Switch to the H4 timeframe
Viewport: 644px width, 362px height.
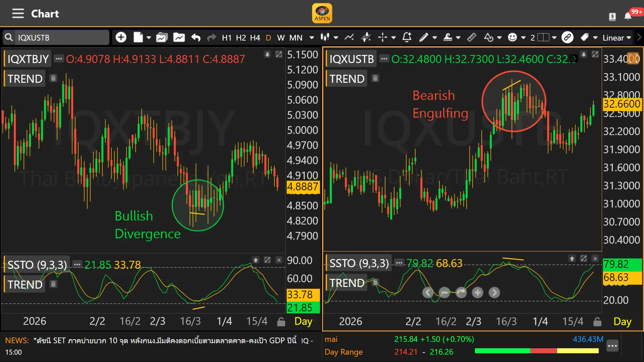(255, 38)
